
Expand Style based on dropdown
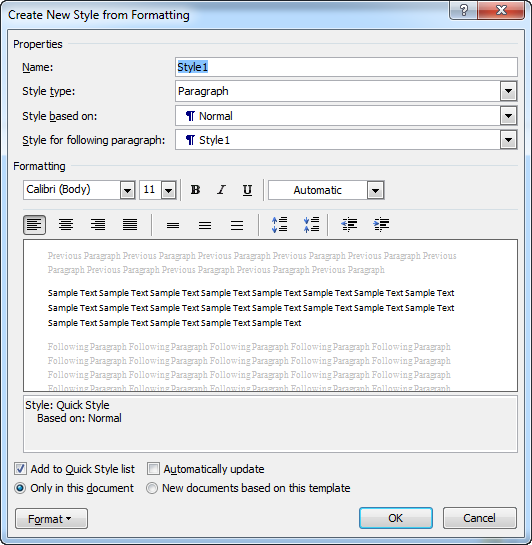(x=508, y=116)
